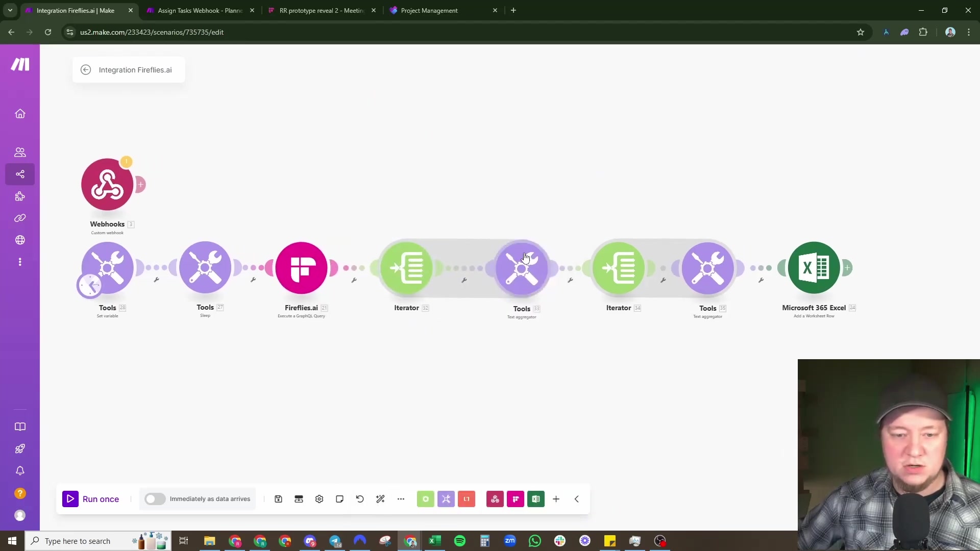Click wrench filter between Fireflies.ai and Iterator
The height and width of the screenshot is (551, 980).
tap(354, 280)
